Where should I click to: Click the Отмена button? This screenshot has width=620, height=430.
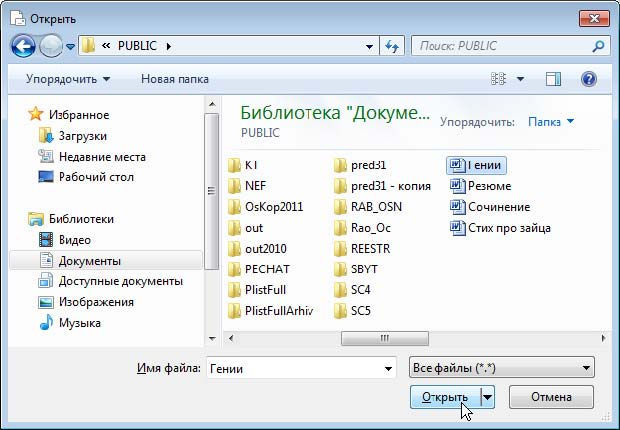point(551,397)
